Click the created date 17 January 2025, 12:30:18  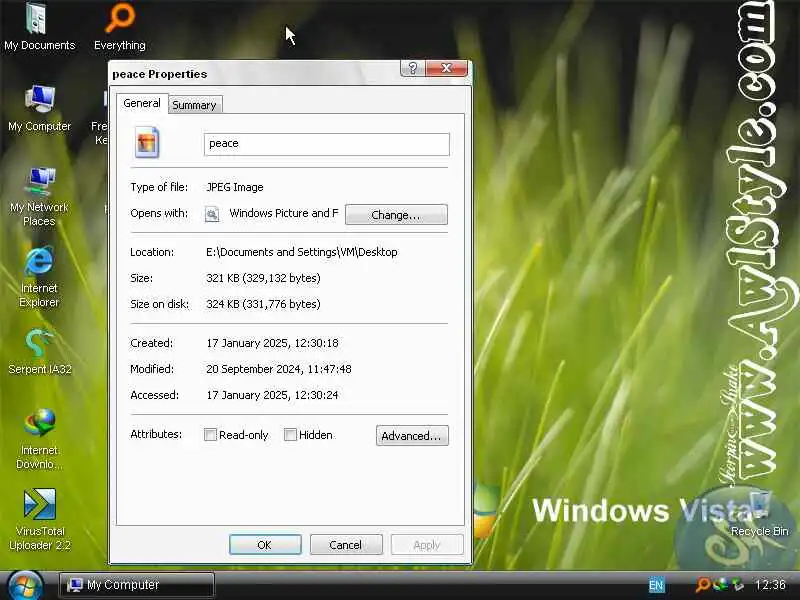tap(272, 343)
